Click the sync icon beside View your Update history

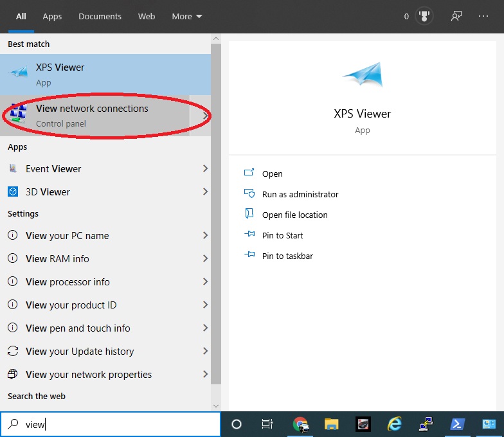tap(13, 351)
